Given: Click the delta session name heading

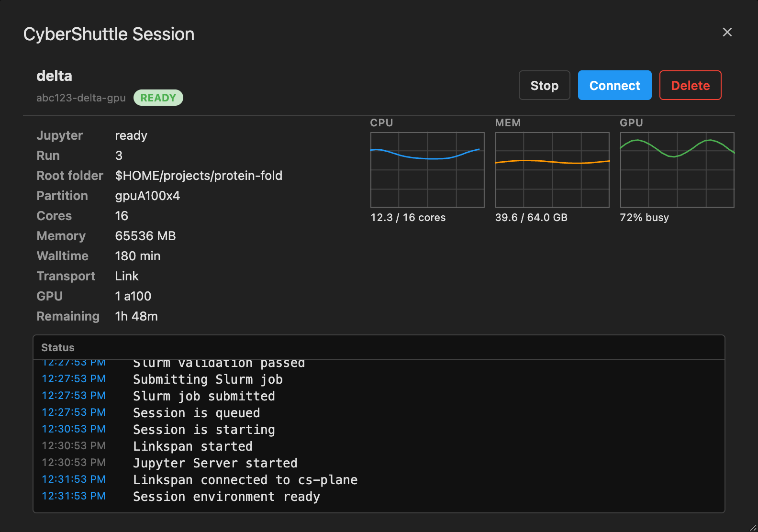Looking at the screenshot, I should [x=54, y=76].
